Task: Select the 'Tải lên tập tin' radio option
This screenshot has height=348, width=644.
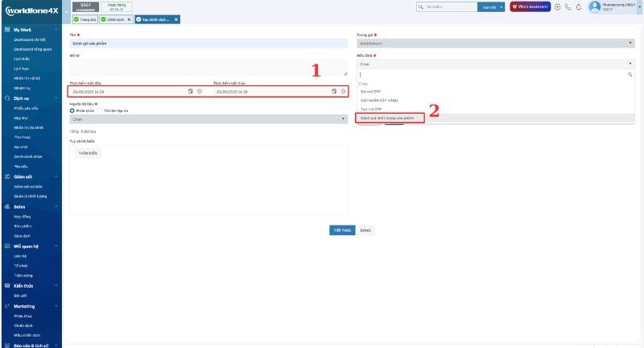Action: (x=101, y=110)
